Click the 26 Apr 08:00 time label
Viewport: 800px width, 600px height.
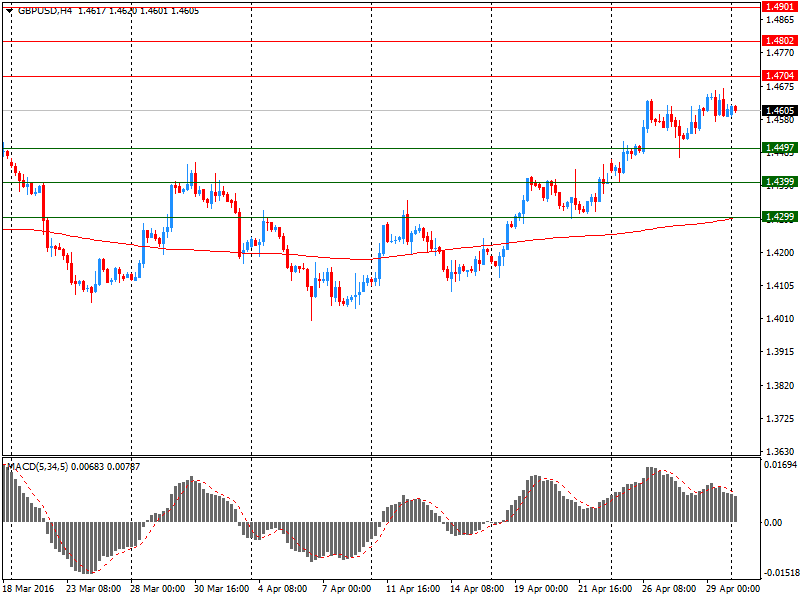click(669, 589)
